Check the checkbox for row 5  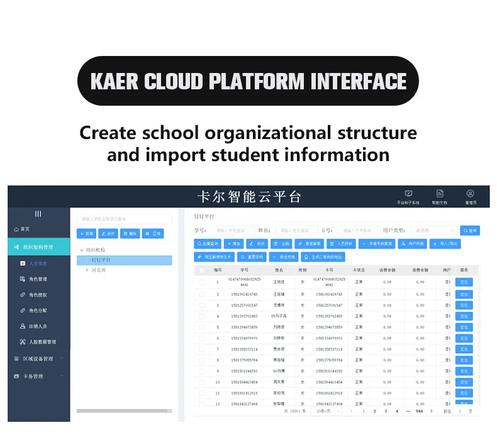(202, 327)
